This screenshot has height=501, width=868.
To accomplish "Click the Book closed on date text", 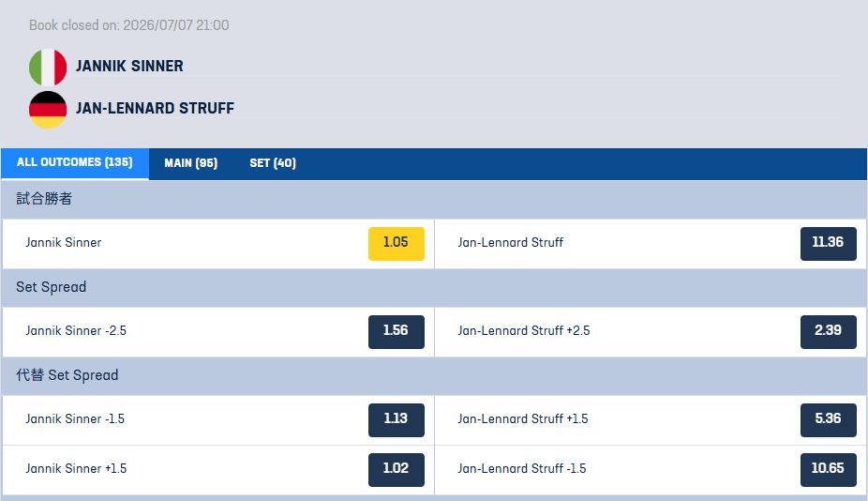I will click(x=129, y=25).
